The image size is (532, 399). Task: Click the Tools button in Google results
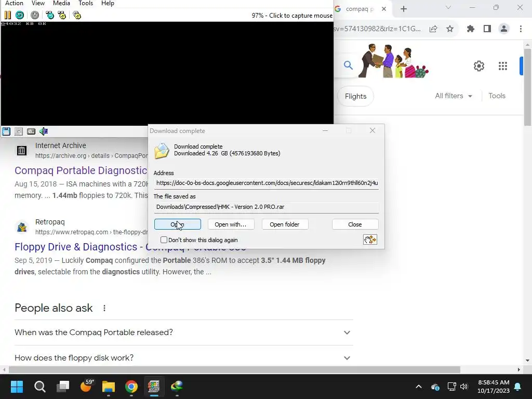[497, 96]
